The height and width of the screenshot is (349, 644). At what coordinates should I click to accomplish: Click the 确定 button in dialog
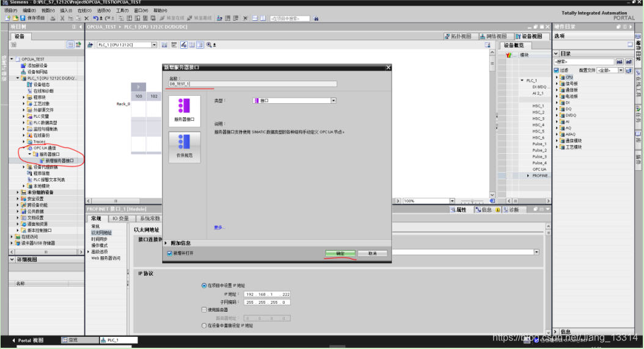(x=340, y=253)
